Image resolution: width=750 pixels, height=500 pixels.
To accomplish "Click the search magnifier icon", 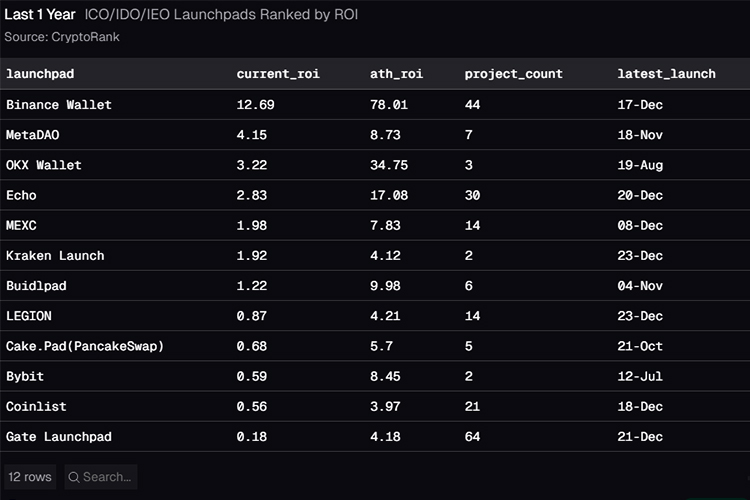I will tap(74, 477).
